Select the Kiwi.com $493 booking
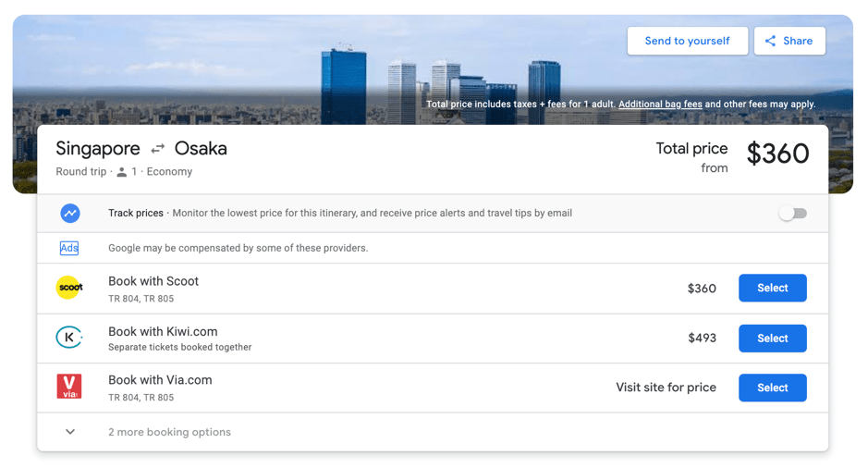868x468 pixels. [772, 339]
